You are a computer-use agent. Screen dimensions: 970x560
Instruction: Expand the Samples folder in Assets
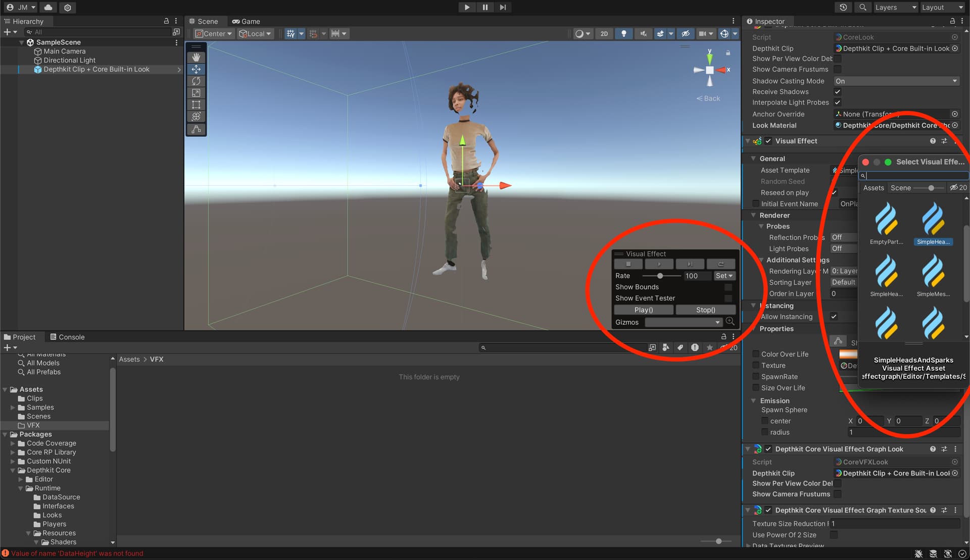coord(13,408)
